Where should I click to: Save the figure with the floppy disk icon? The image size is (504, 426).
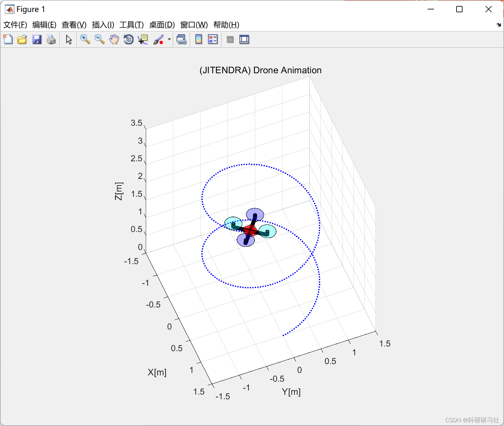[x=37, y=40]
